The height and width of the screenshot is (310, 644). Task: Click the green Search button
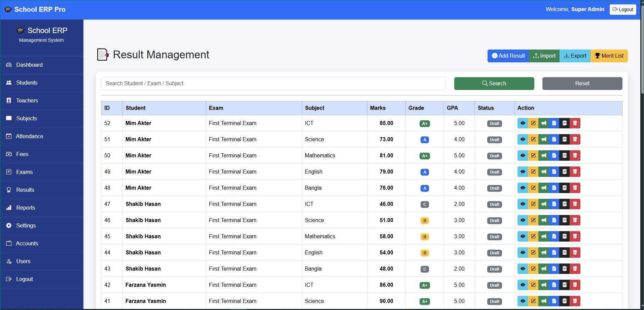(x=494, y=84)
